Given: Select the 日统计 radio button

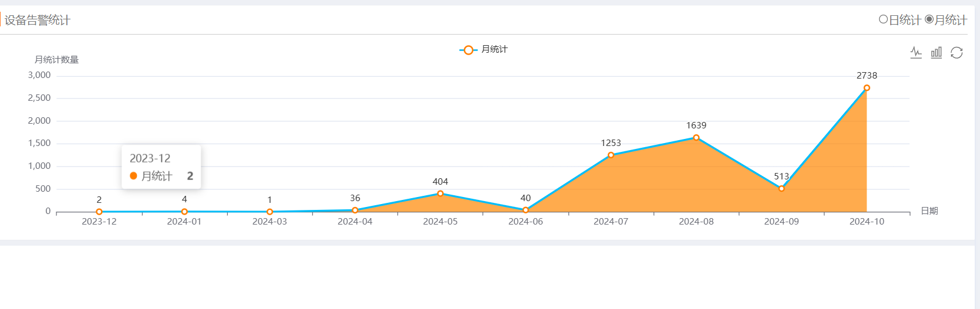Looking at the screenshot, I should click(883, 19).
